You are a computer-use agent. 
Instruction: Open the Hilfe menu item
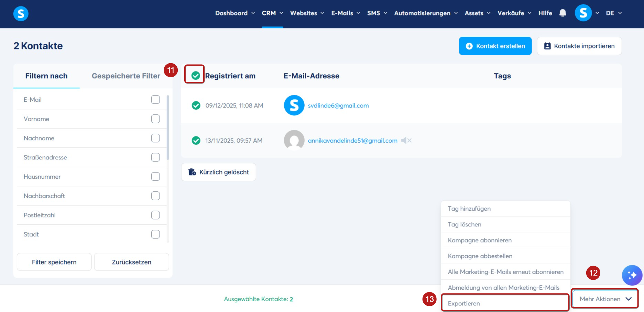(x=545, y=13)
